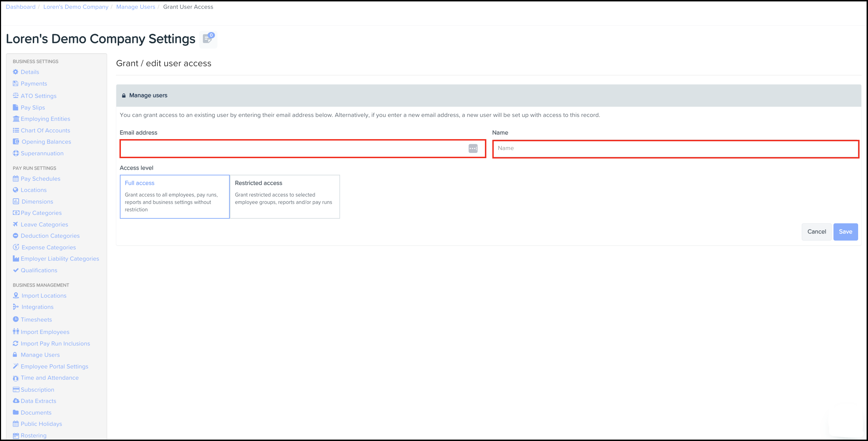Open Public Holidays sidebar link

click(41, 424)
